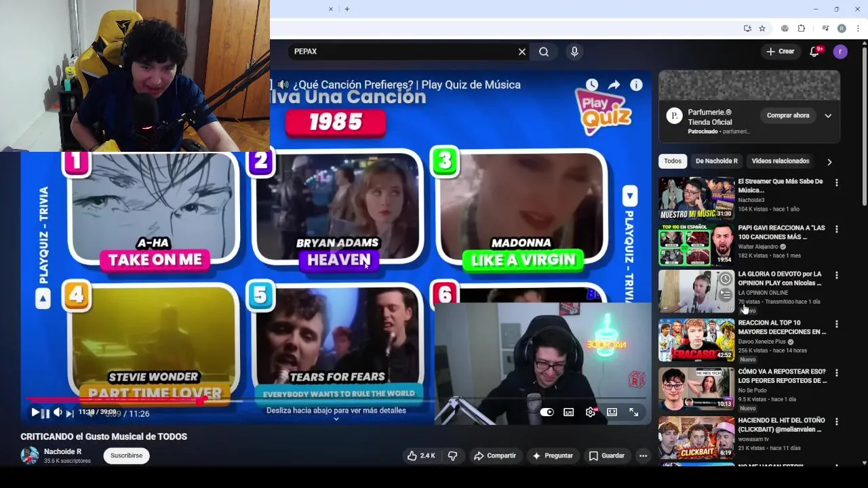Dislike the video

452,455
